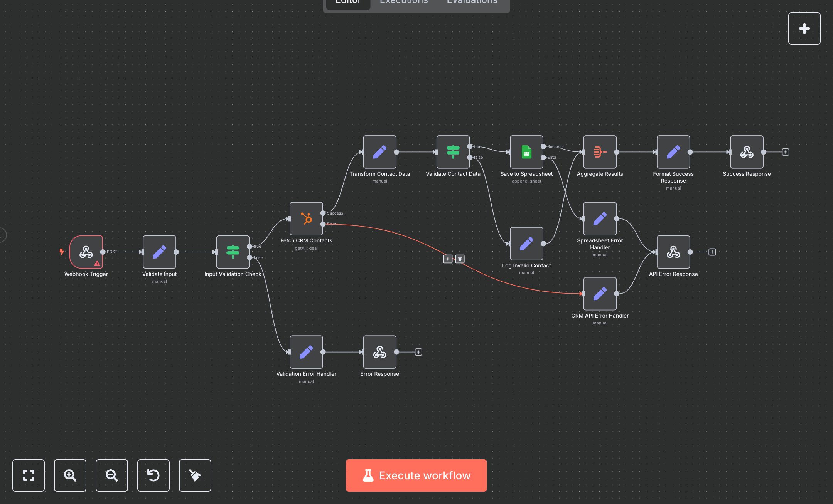Viewport: 833px width, 504px height.
Task: Select the Fetch CRM Contacts HubSpot node
Action: [306, 218]
